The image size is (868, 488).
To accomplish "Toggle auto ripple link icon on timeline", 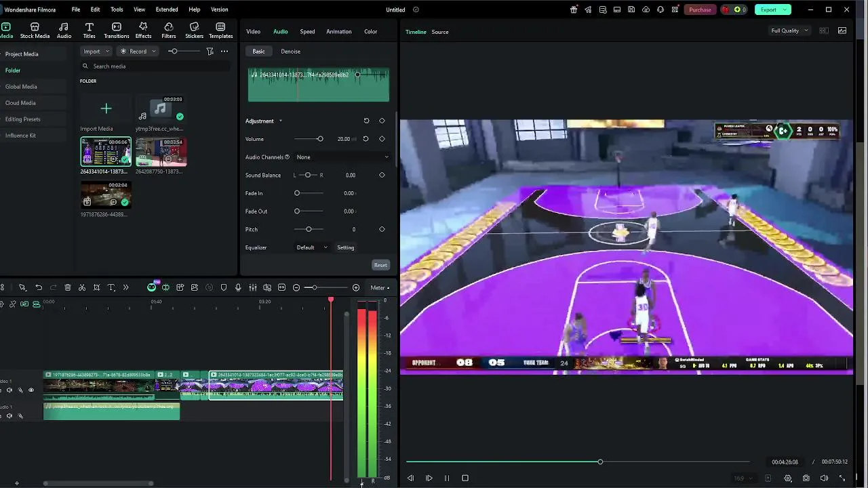I will coord(24,304).
